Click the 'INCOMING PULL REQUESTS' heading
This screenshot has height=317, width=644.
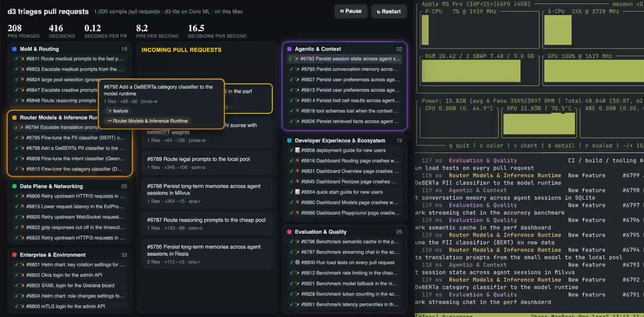click(181, 50)
